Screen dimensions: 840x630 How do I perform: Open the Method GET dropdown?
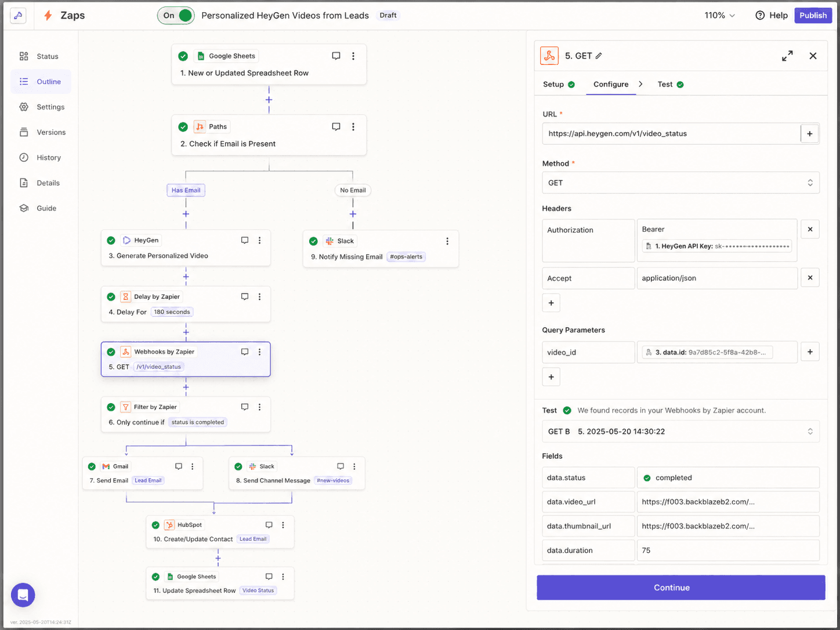(680, 183)
